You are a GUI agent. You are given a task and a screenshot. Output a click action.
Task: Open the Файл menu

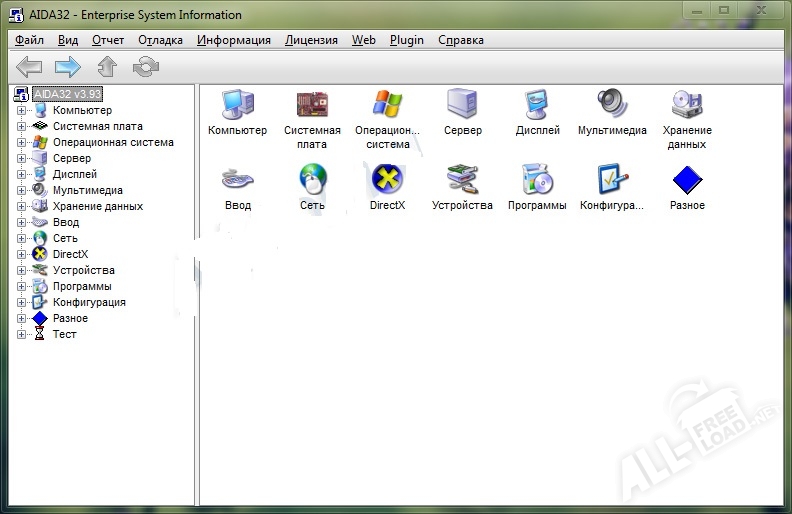tap(30, 40)
